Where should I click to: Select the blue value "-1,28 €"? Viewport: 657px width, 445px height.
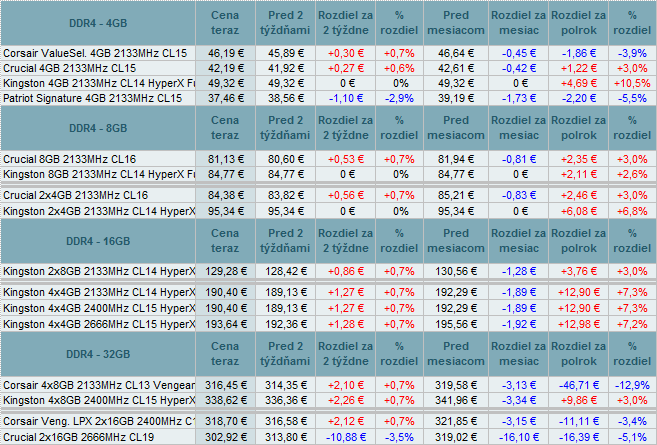point(519,272)
